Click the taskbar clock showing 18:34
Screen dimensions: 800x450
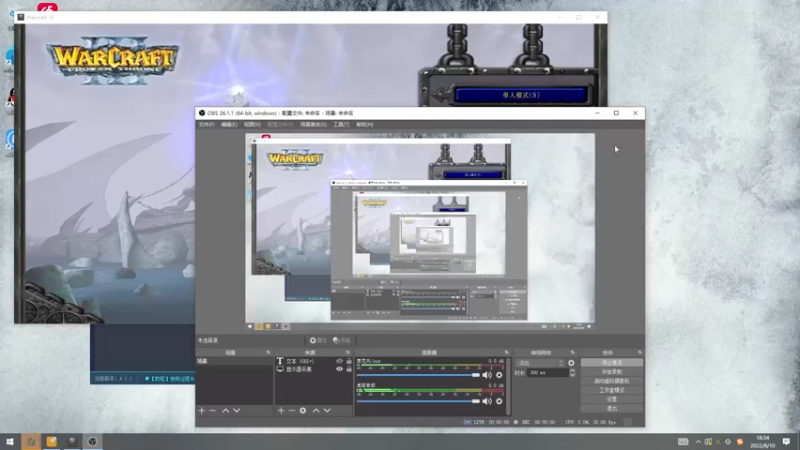pos(762,441)
